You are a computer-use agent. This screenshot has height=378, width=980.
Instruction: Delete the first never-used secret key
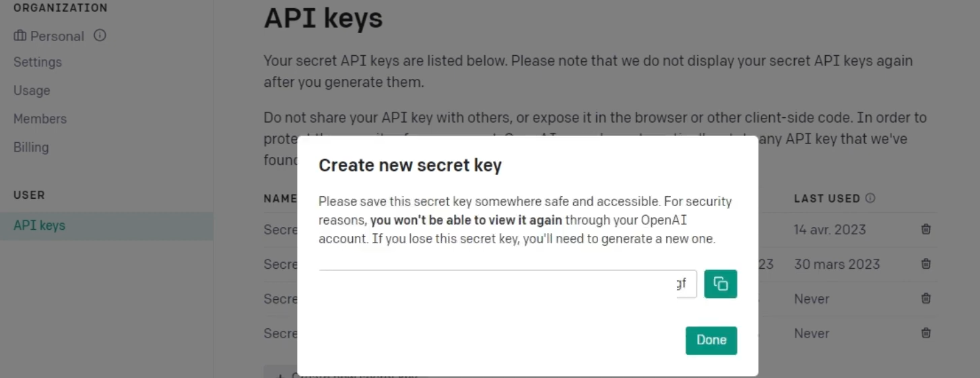tap(926, 298)
